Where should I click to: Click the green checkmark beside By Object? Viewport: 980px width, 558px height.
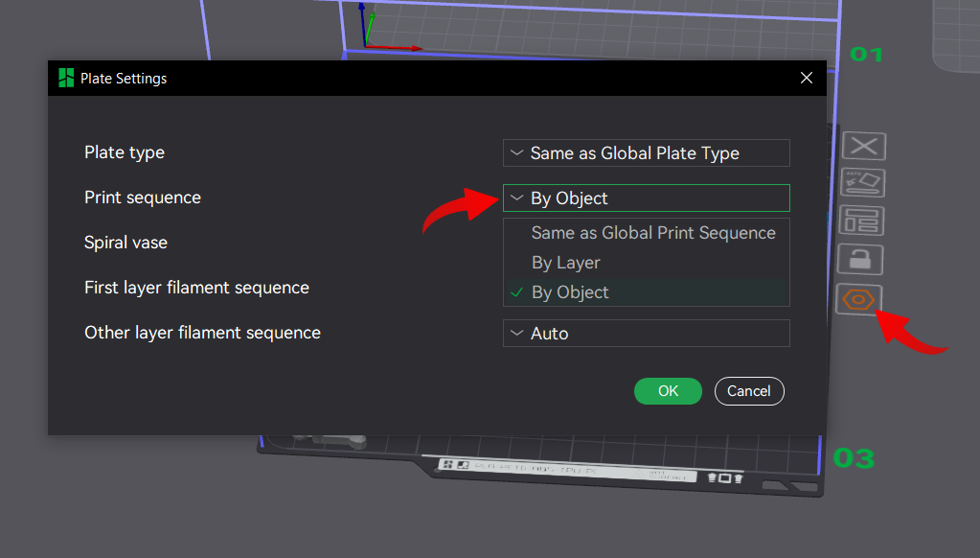[518, 291]
